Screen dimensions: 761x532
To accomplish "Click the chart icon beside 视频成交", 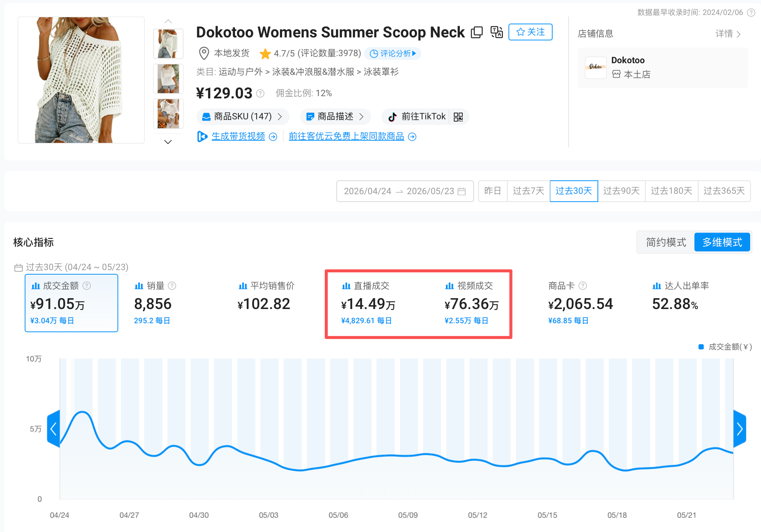I will (449, 286).
